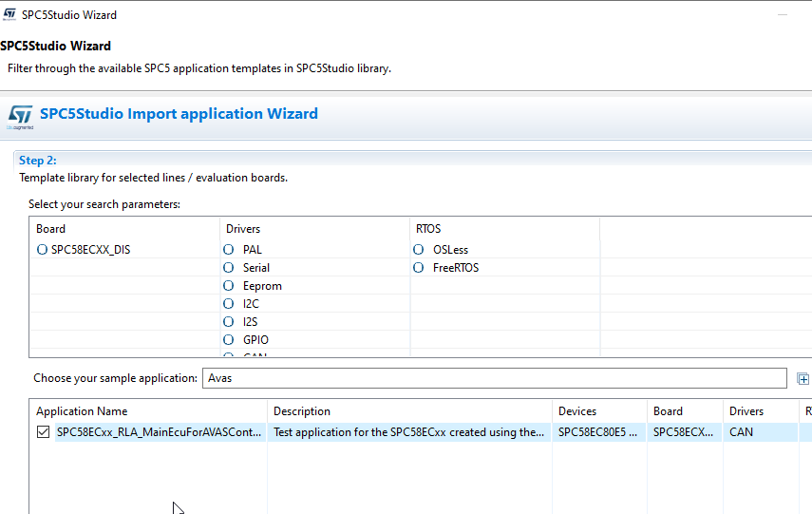812x514 pixels.
Task: Click the Devices column header
Action: click(599, 411)
